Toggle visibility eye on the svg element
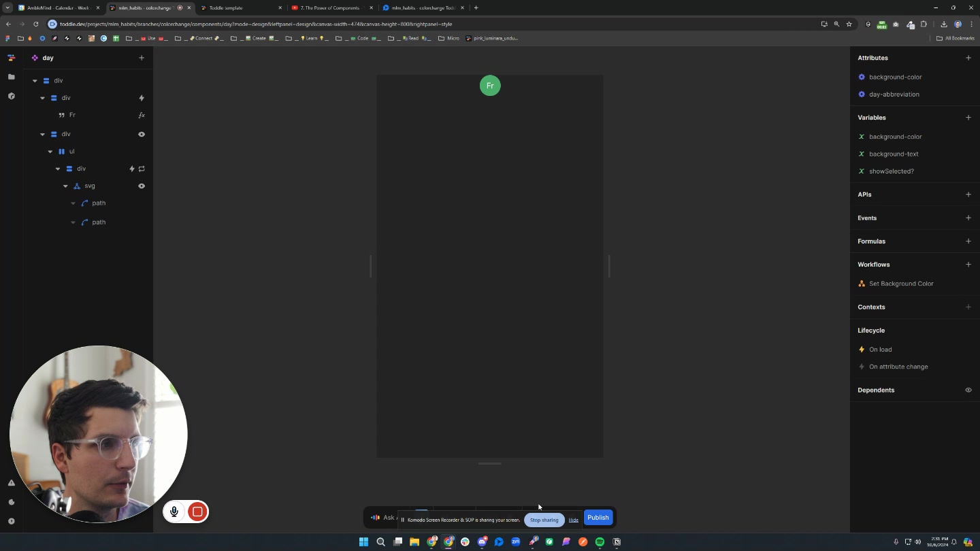The height and width of the screenshot is (551, 980). pyautogui.click(x=142, y=186)
